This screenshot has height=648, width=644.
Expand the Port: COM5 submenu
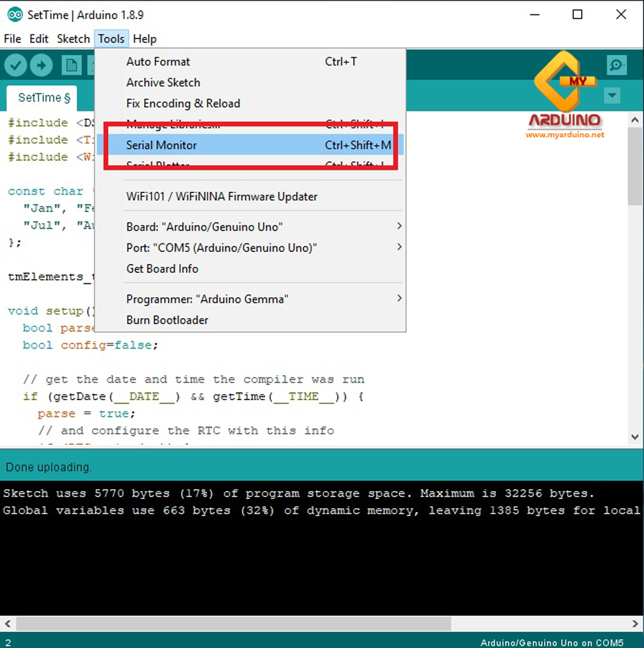(x=222, y=248)
